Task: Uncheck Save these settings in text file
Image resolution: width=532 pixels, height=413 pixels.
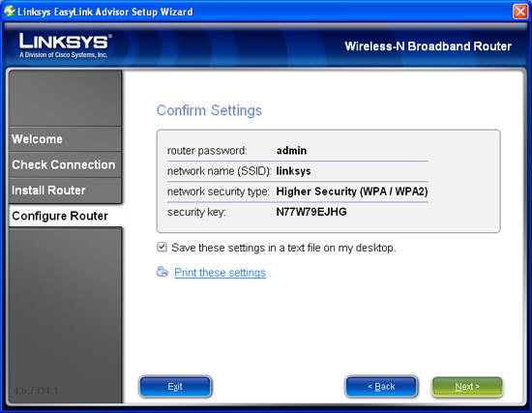Action: click(162, 247)
